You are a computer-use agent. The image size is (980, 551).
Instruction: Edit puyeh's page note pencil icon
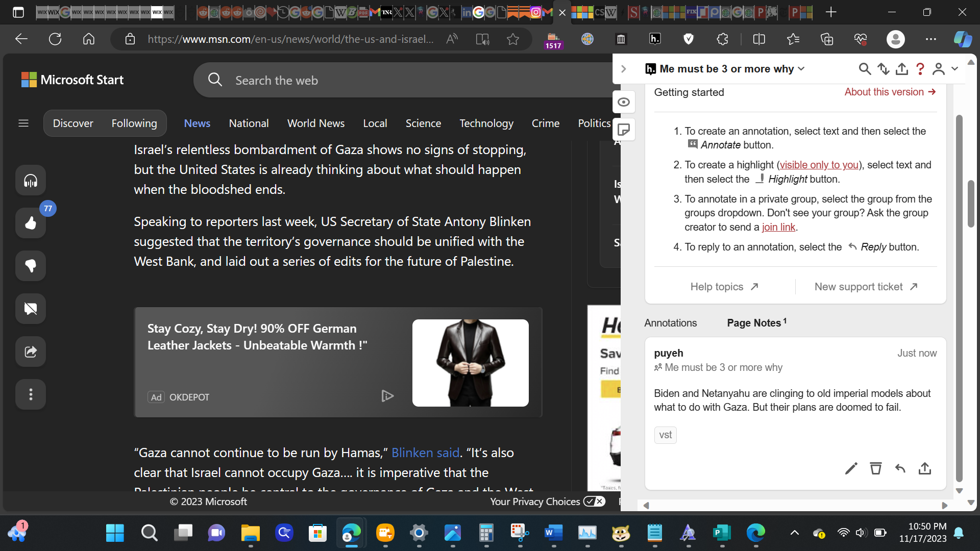coord(851,468)
